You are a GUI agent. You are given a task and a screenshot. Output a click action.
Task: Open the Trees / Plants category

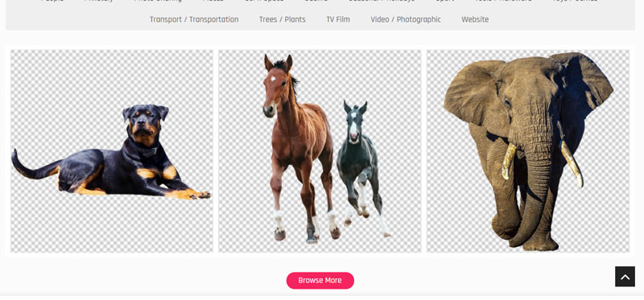283,19
